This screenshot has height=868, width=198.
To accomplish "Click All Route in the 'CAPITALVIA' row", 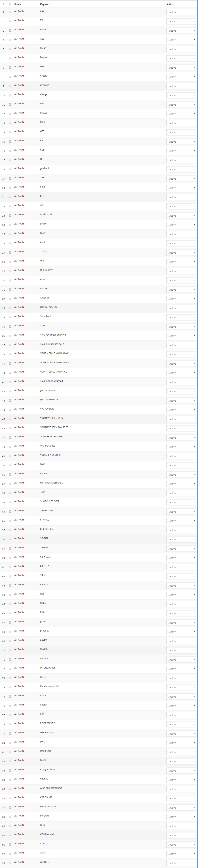I will click(19, 797).
